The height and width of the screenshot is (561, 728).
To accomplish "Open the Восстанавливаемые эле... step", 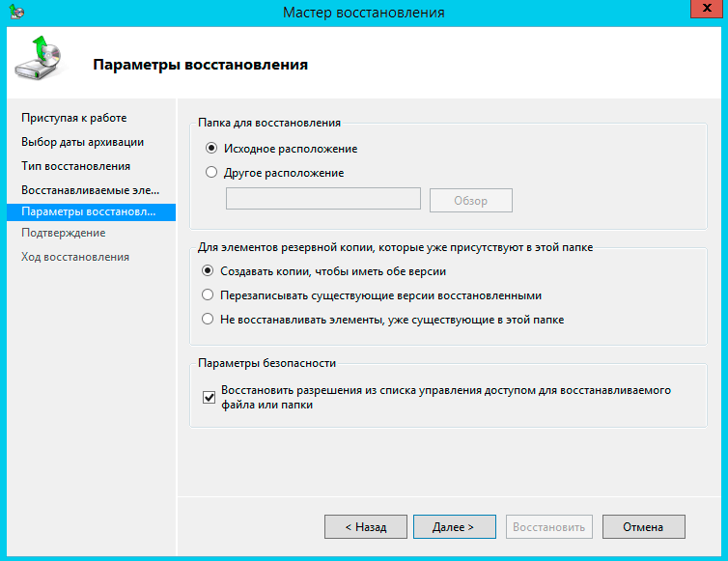I will [90, 190].
